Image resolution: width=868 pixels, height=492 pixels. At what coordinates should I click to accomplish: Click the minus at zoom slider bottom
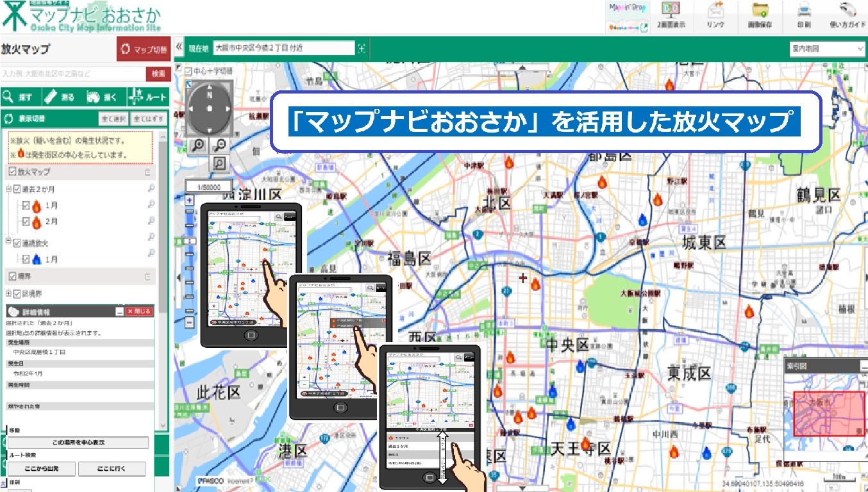click(189, 323)
